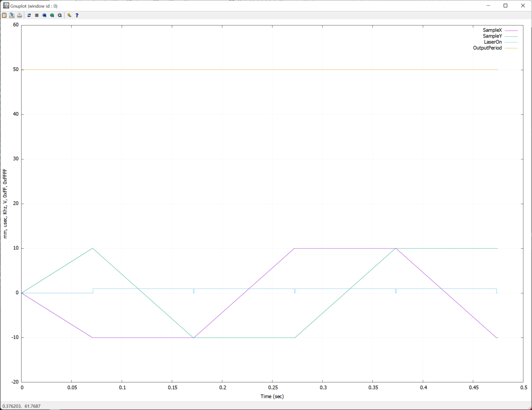Maximize the Gnuplot window
The image size is (532, 410).
point(505,6)
